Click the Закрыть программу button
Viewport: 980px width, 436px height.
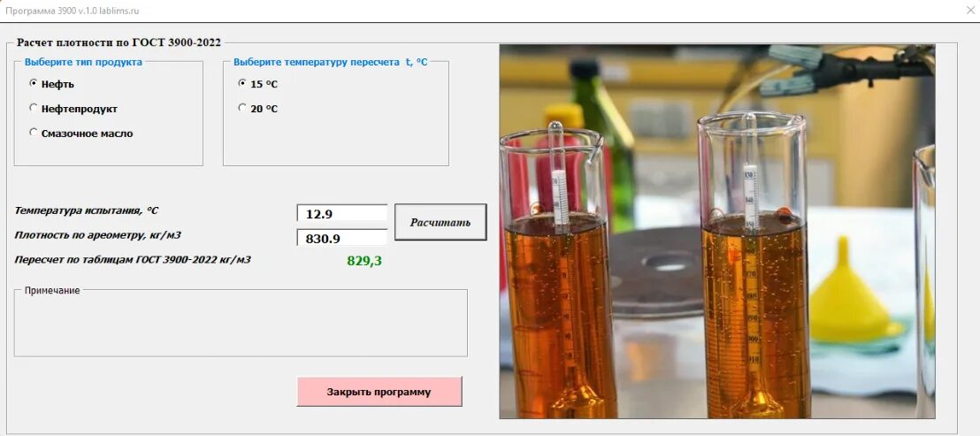(379, 393)
